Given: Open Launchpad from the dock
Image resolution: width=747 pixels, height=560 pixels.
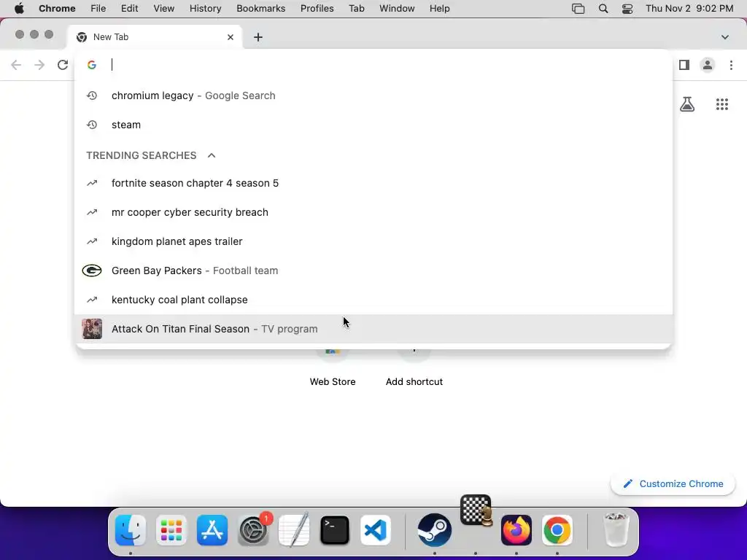Looking at the screenshot, I should pos(171,530).
